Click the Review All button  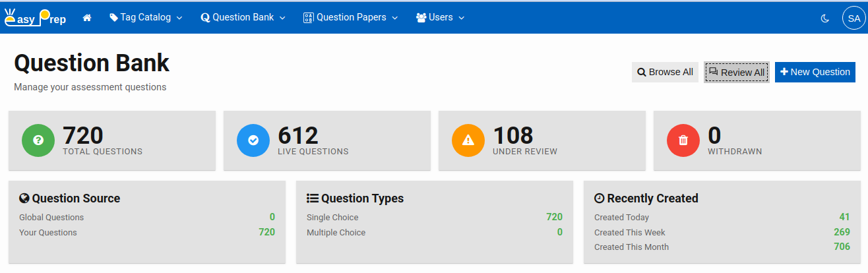[737, 72]
